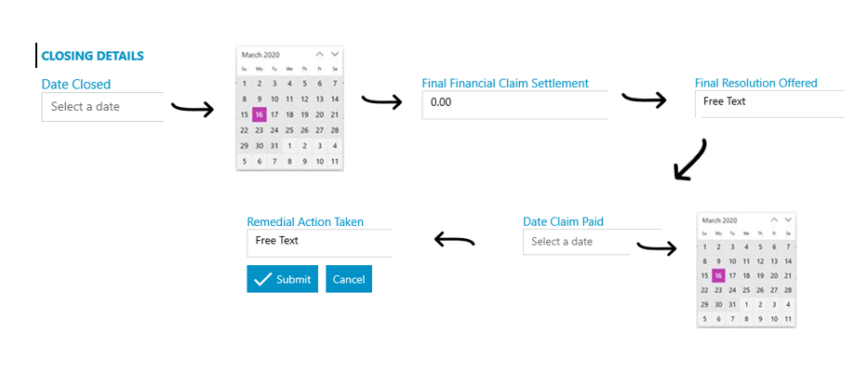Click next month arrow in bottom calendar
Viewport: 868px width, 372px height.
click(788, 219)
